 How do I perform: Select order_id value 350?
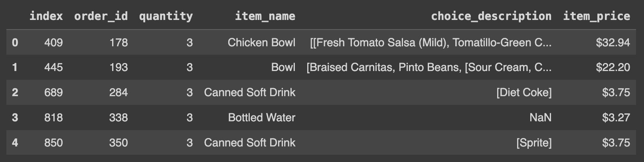click(x=119, y=143)
